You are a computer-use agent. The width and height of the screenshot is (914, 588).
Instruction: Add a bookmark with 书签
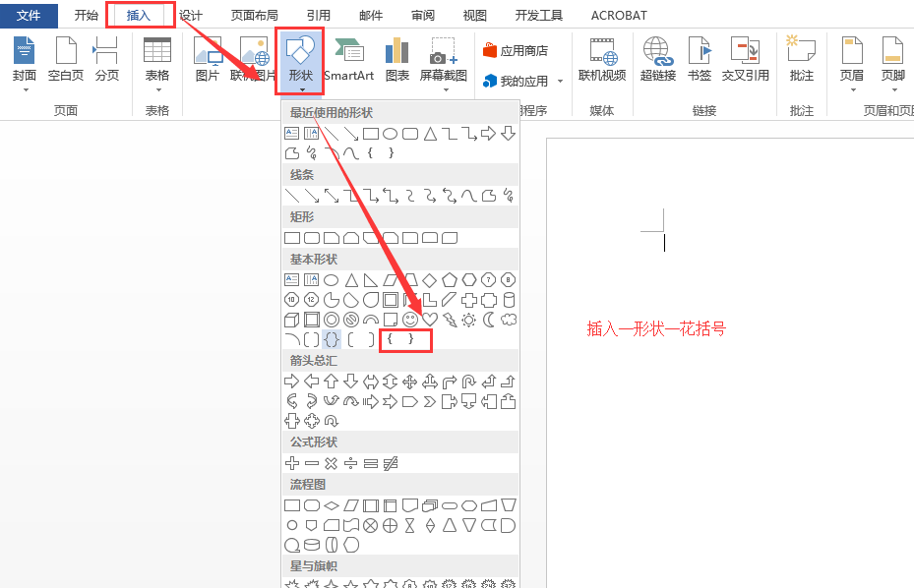coord(700,58)
